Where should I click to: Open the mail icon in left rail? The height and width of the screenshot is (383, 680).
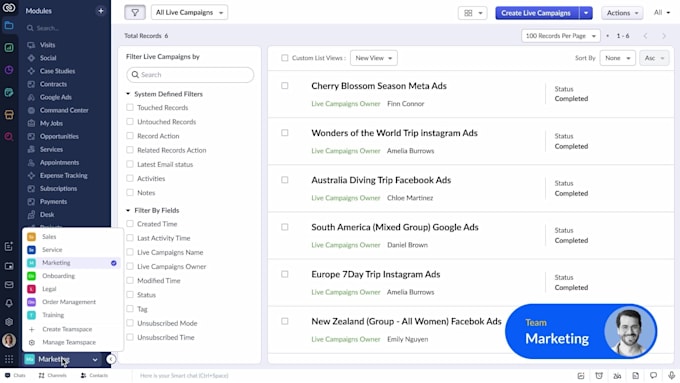(9, 285)
